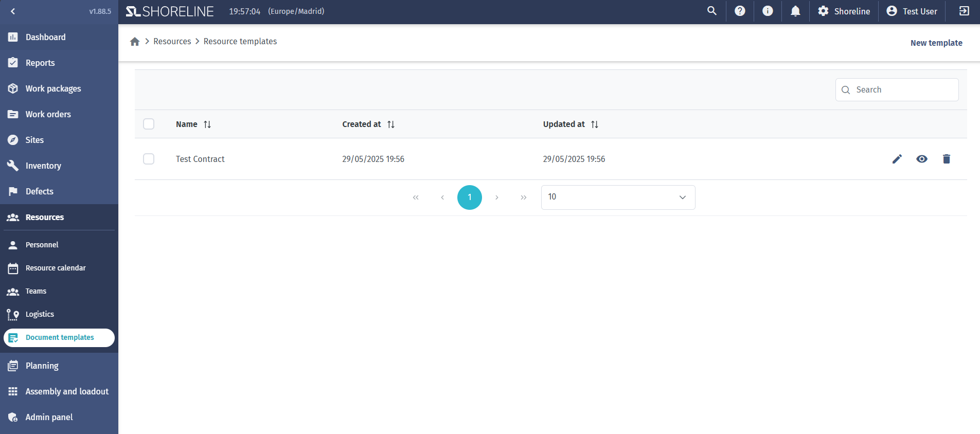Open Dashboard in the sidebar

(59, 37)
